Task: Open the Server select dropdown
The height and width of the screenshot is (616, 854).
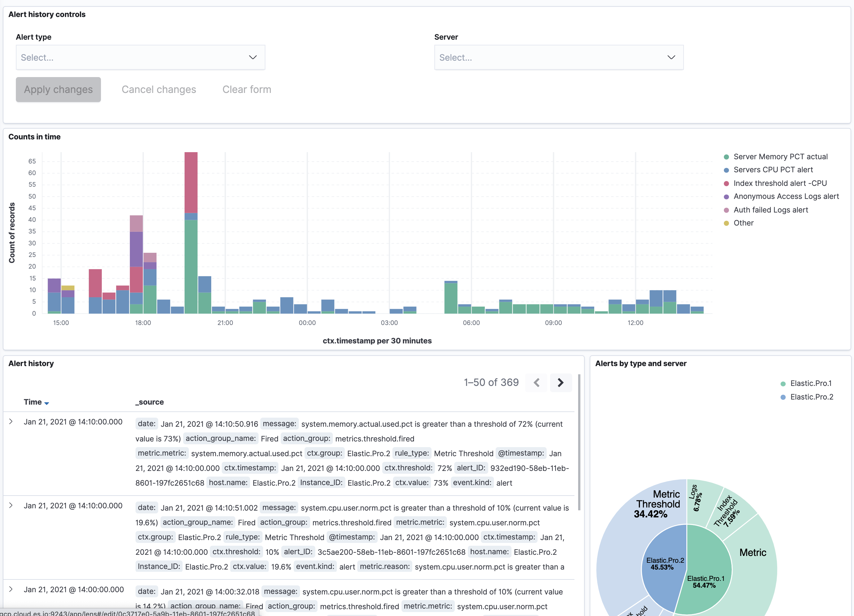Action: (559, 57)
